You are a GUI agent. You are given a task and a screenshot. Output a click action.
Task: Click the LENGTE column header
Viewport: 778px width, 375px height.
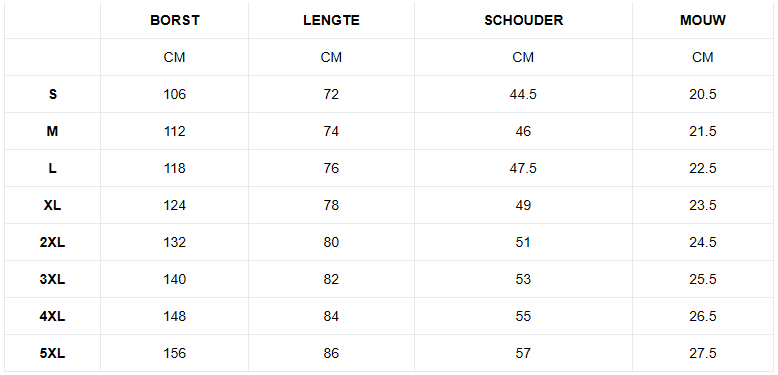[x=331, y=20]
